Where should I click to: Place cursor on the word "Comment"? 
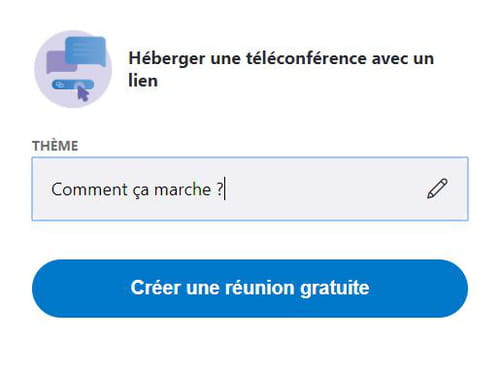(x=89, y=189)
